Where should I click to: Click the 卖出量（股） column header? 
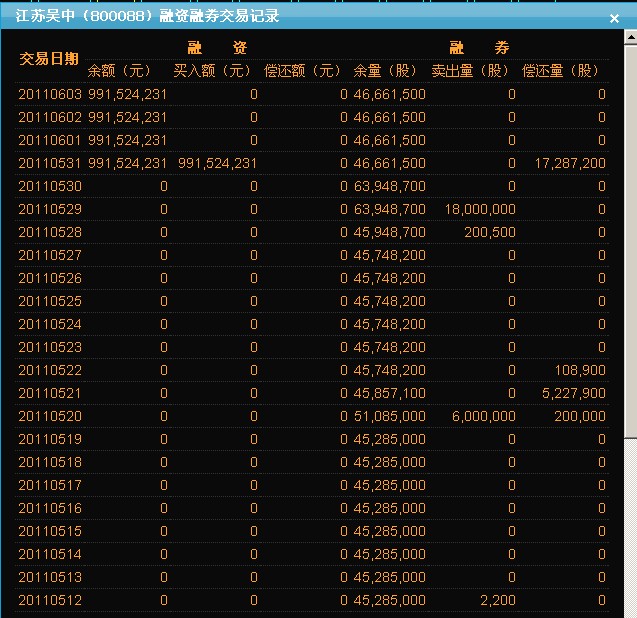[471, 71]
